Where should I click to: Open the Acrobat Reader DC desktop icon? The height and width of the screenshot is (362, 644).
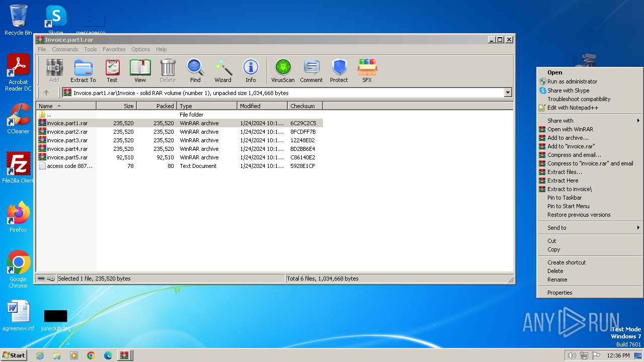coord(18,72)
